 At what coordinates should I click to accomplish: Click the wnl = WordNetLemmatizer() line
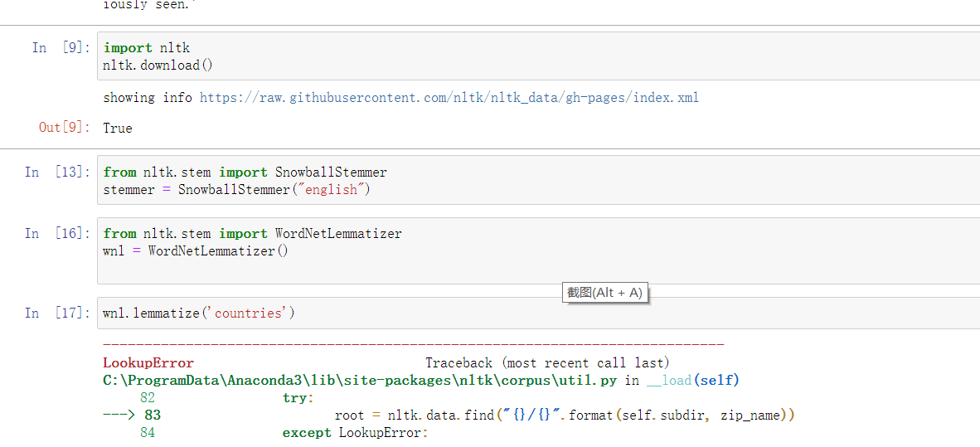[196, 250]
